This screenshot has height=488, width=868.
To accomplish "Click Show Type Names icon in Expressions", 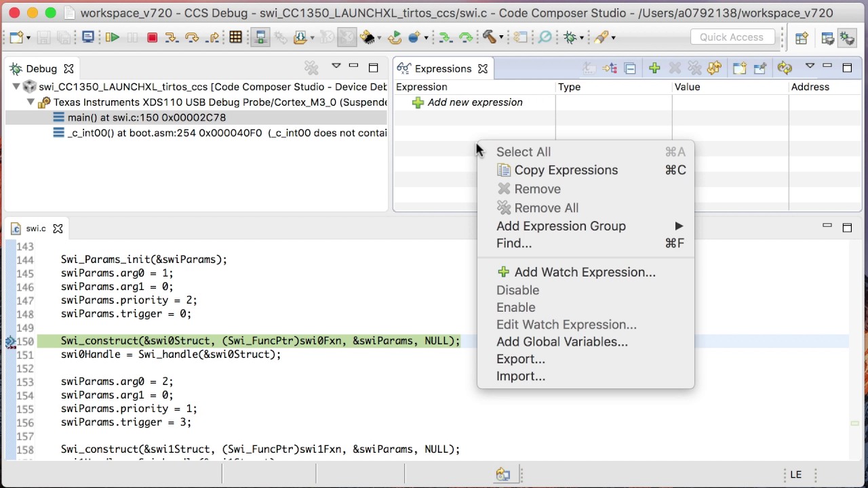I will (589, 68).
